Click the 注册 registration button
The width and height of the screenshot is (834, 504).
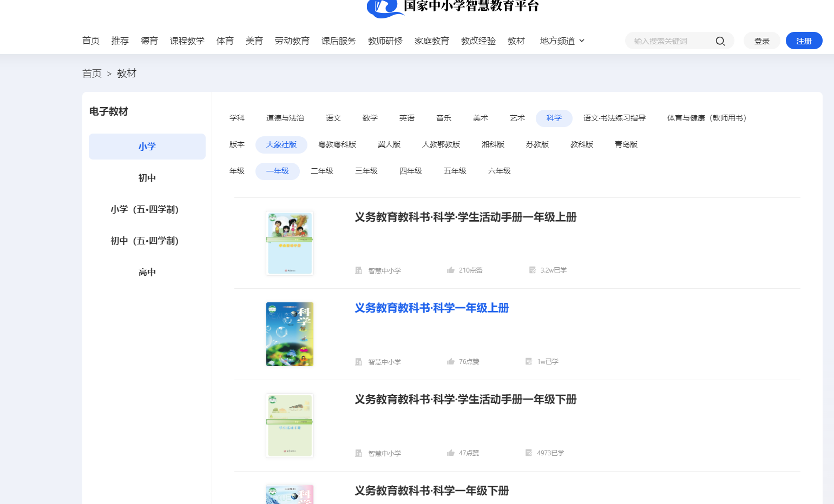pyautogui.click(x=804, y=40)
